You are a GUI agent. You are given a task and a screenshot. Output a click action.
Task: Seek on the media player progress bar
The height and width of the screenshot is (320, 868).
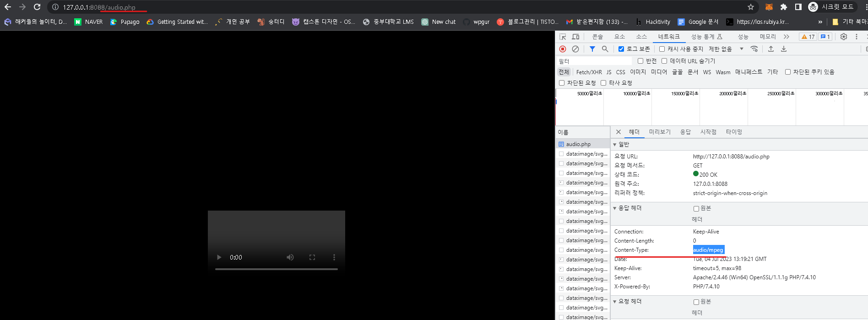pyautogui.click(x=277, y=269)
